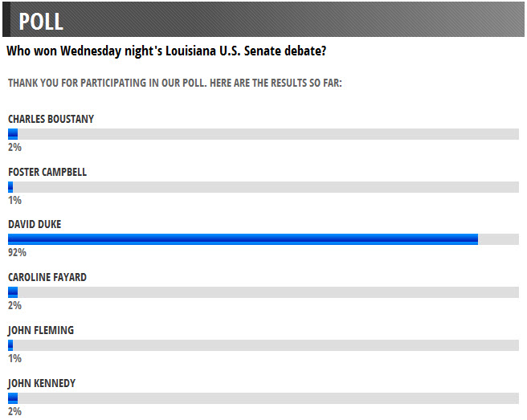Click the thank you for participating message
The image size is (527, 420).
click(174, 83)
